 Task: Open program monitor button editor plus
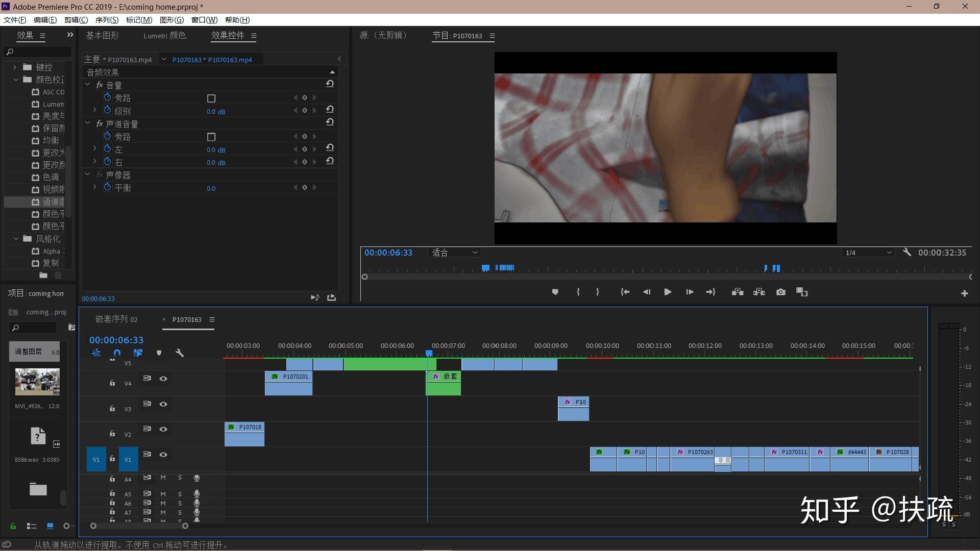click(x=964, y=293)
